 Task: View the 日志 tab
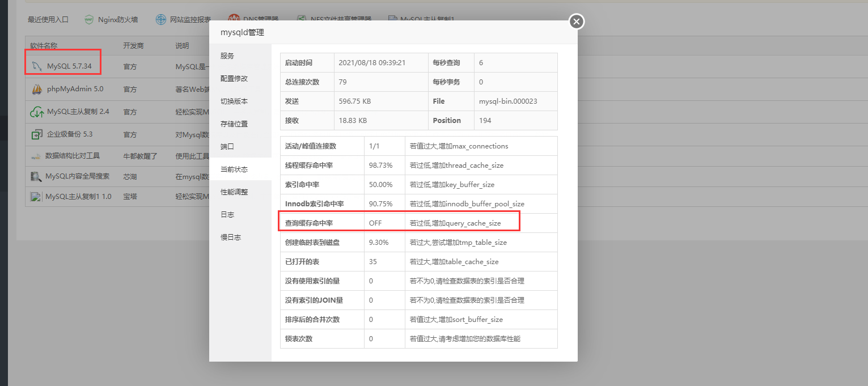point(227,214)
